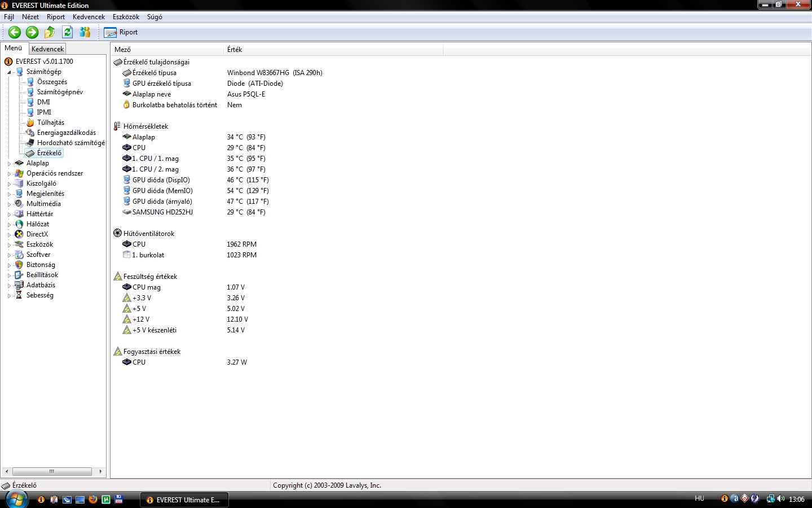812x508 pixels.
Task: Click the Eszközök tree icon
Action: [x=19, y=244]
